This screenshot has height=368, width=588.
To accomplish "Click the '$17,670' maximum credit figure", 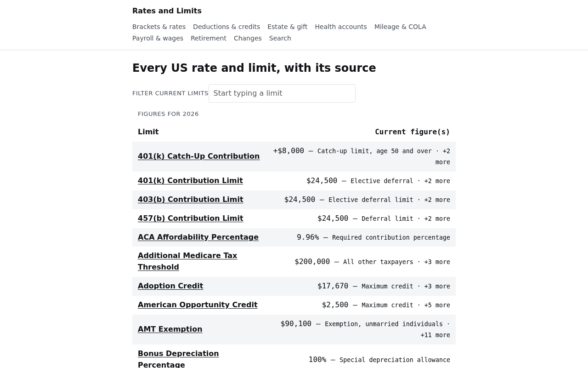I will coord(333,286).
